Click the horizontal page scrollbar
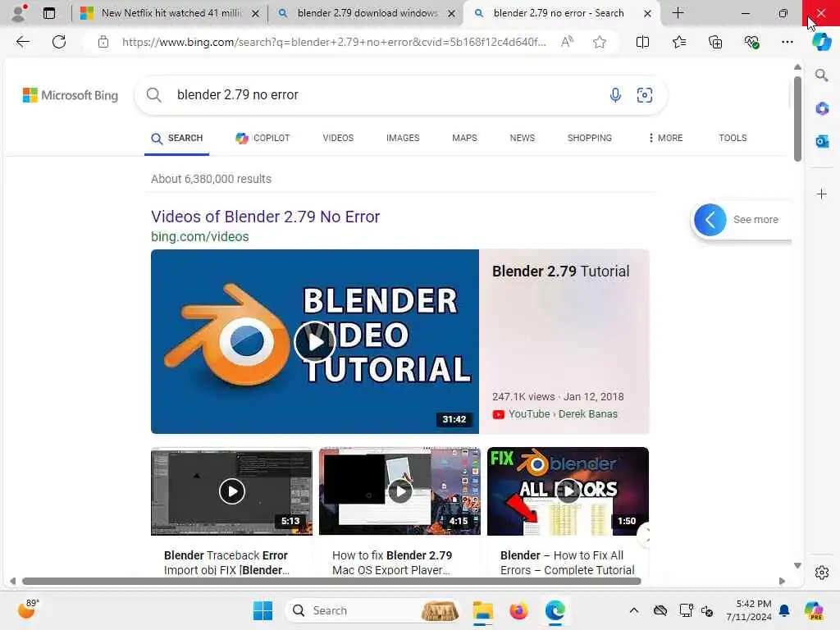The height and width of the screenshot is (630, 840). [331, 582]
